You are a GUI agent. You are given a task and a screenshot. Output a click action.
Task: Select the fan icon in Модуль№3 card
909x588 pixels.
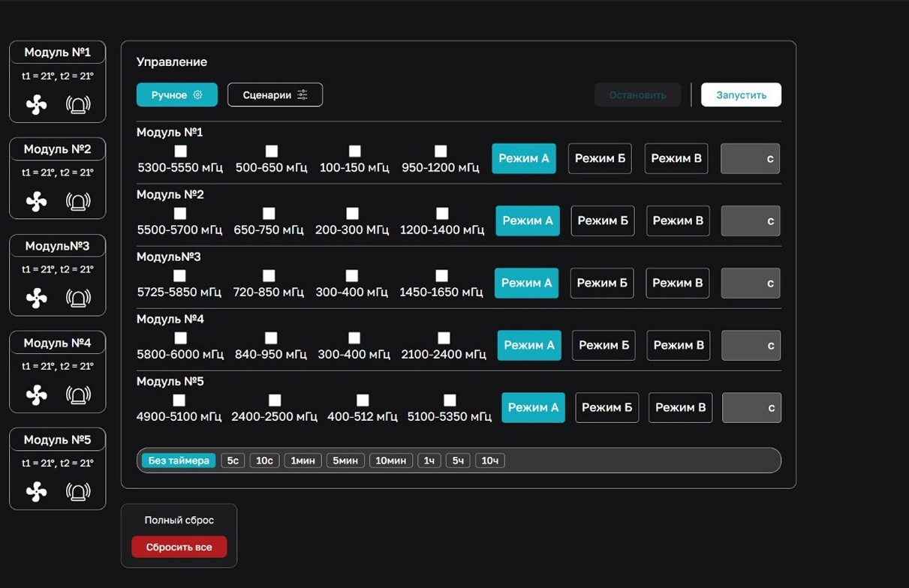[36, 298]
